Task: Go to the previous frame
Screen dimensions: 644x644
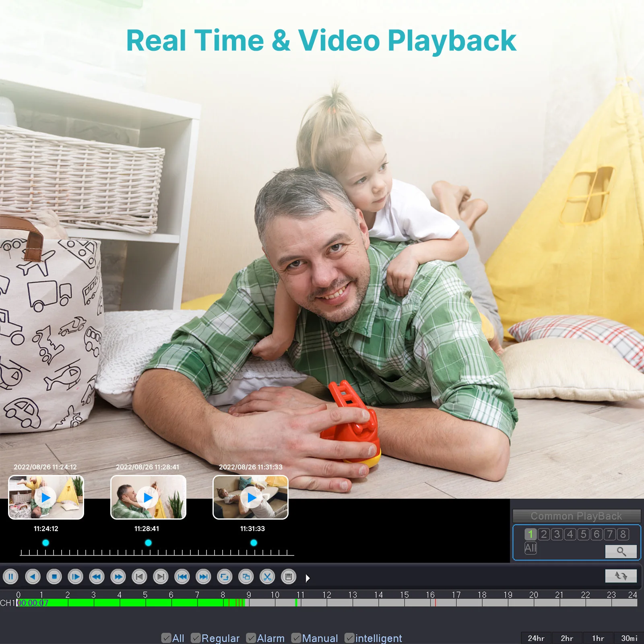Action: (x=139, y=577)
